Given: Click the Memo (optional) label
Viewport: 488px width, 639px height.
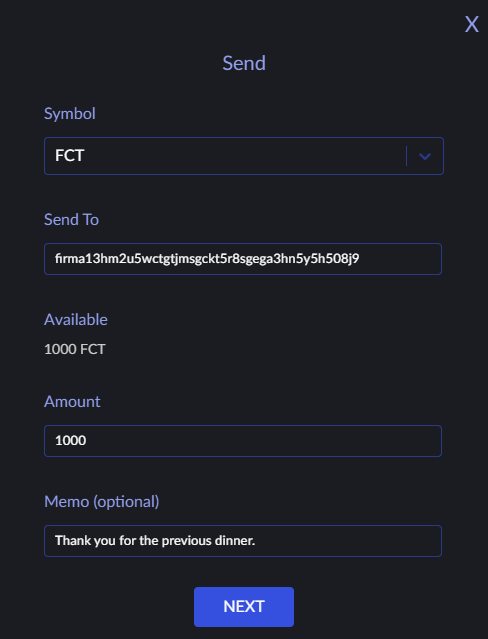Looking at the screenshot, I should pyautogui.click(x=102, y=502).
